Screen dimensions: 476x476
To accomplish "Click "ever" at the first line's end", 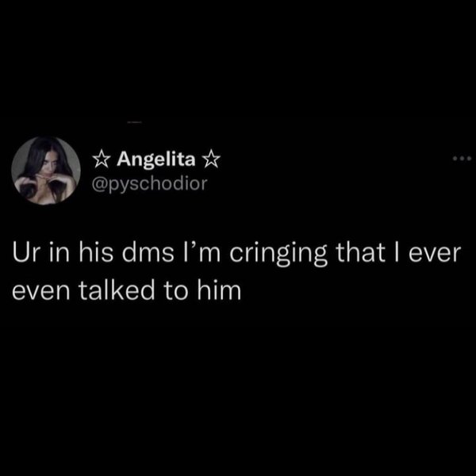I will (435, 255).
